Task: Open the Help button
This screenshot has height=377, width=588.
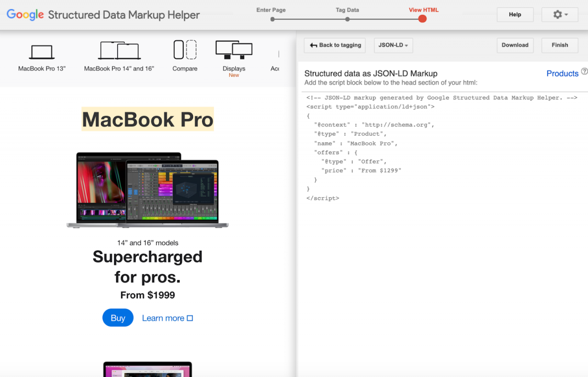Action: (x=515, y=15)
